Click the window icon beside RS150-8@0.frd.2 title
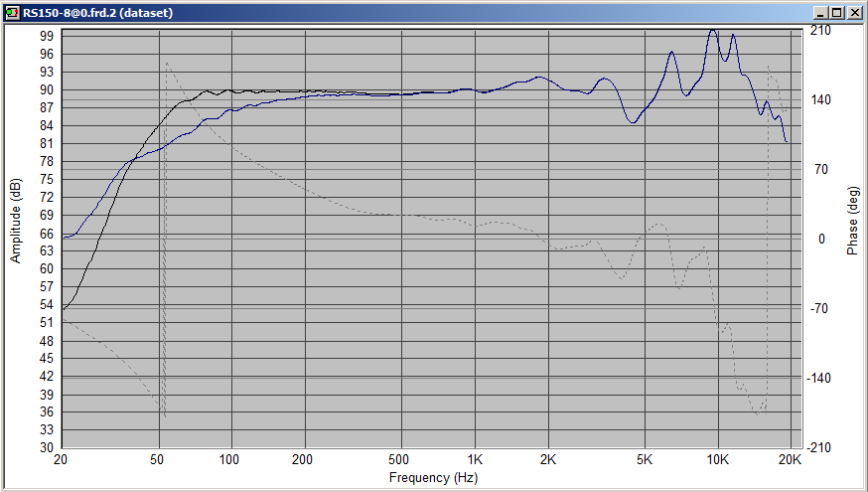Image resolution: width=868 pixels, height=492 pixels. (x=12, y=13)
